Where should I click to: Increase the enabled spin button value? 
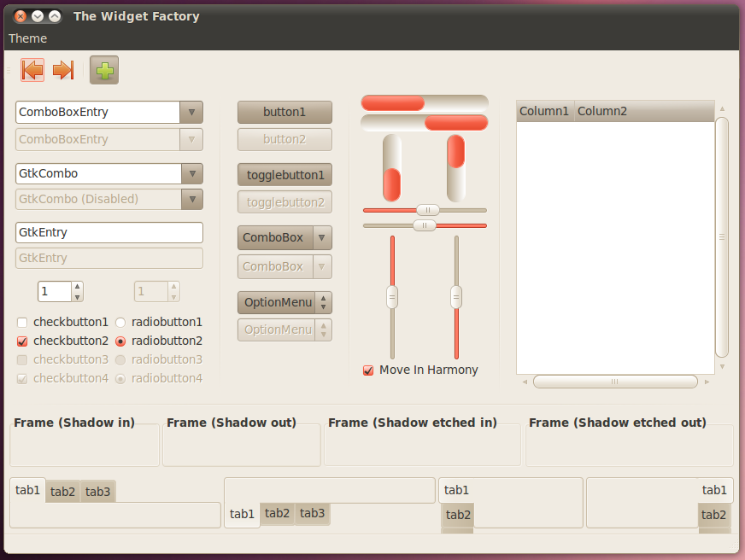tap(78, 286)
